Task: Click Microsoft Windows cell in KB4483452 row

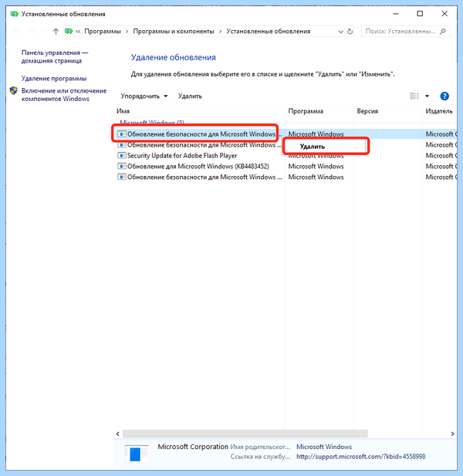Action: pos(316,167)
